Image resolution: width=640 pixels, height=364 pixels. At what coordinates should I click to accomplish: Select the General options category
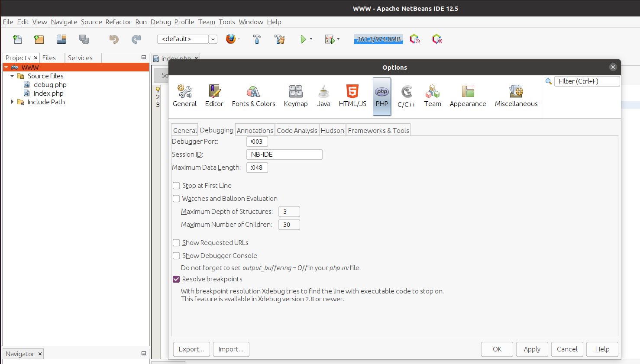(x=185, y=96)
